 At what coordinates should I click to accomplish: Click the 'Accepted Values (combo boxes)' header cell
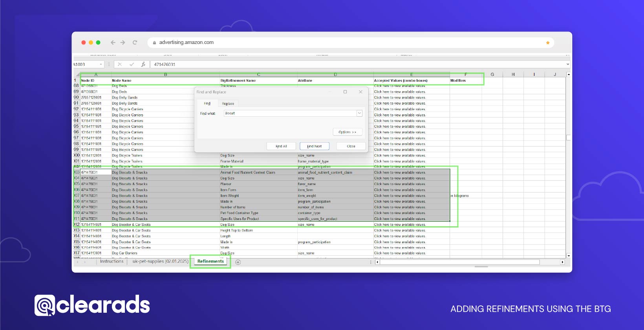coord(412,81)
